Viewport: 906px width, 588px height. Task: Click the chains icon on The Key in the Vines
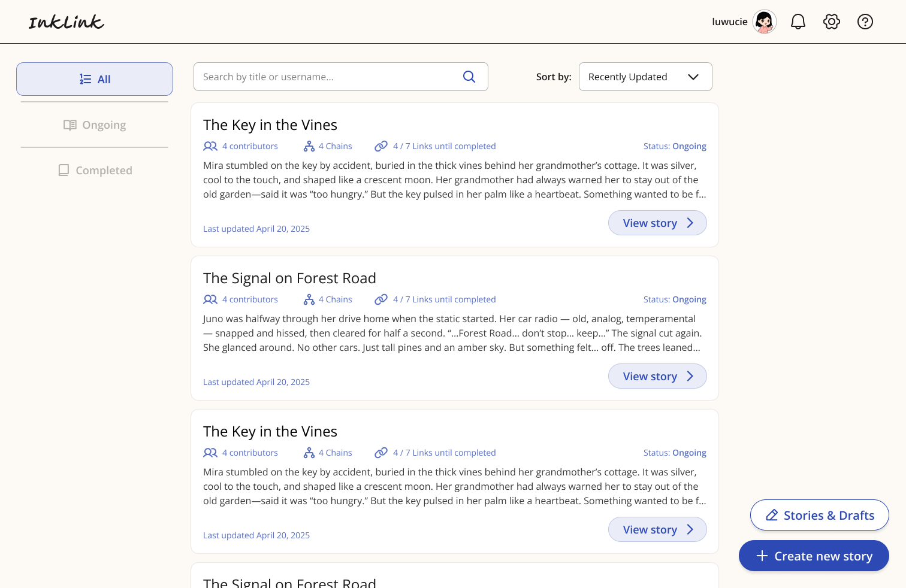[x=309, y=146]
